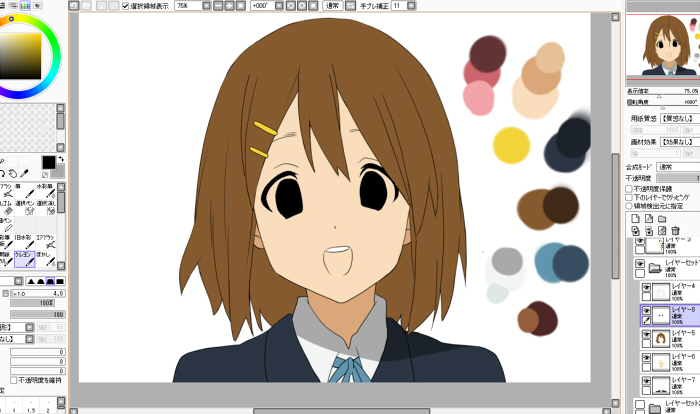Click the gray background color swatch
700x414 pixels.
point(59,171)
